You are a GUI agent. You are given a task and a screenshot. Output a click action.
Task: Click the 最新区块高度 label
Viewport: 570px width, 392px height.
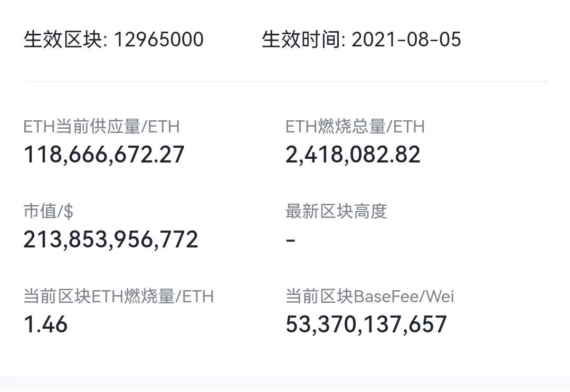point(336,212)
